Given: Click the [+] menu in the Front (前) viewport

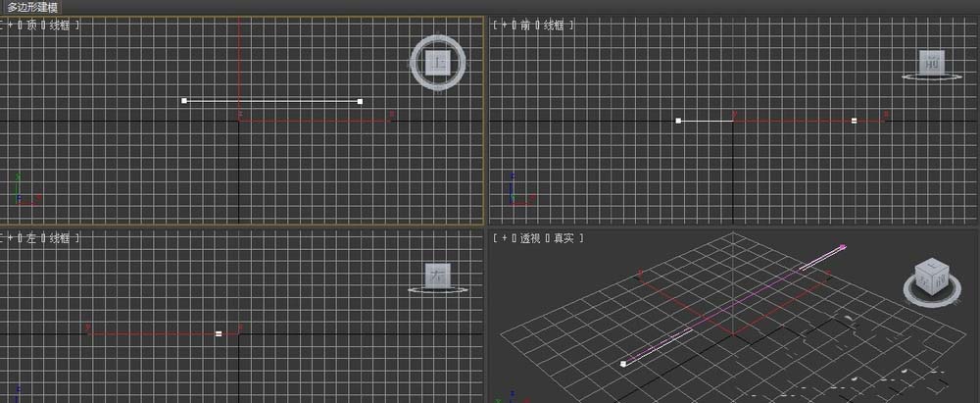Looking at the screenshot, I should (505, 25).
